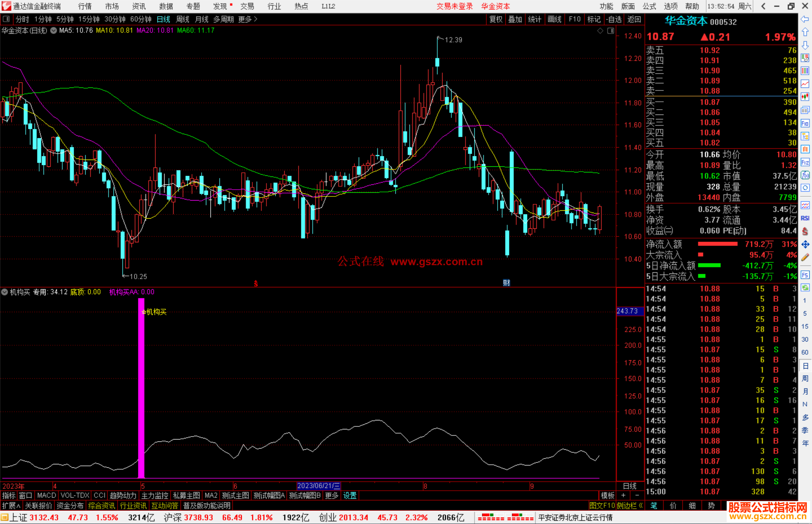Open the F12 sidebar icon
The width and height of the screenshot is (812, 524).
805,162
